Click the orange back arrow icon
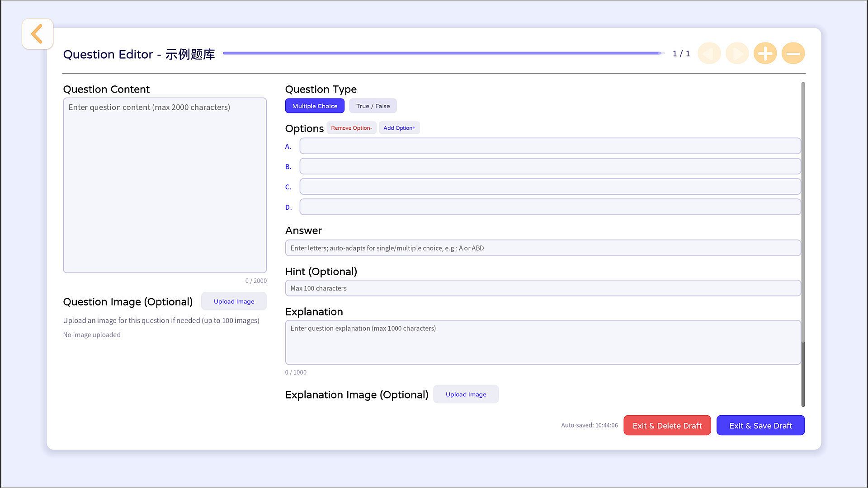This screenshot has height=488, width=868. click(38, 34)
